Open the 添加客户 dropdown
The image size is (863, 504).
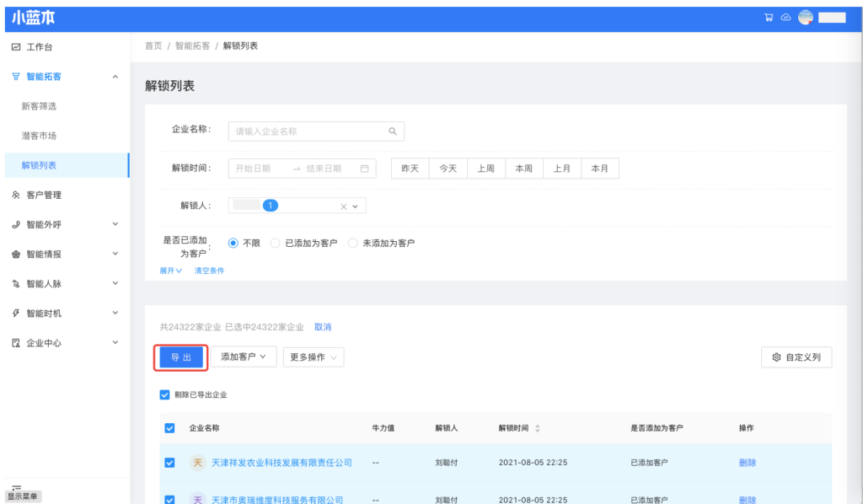[244, 357]
